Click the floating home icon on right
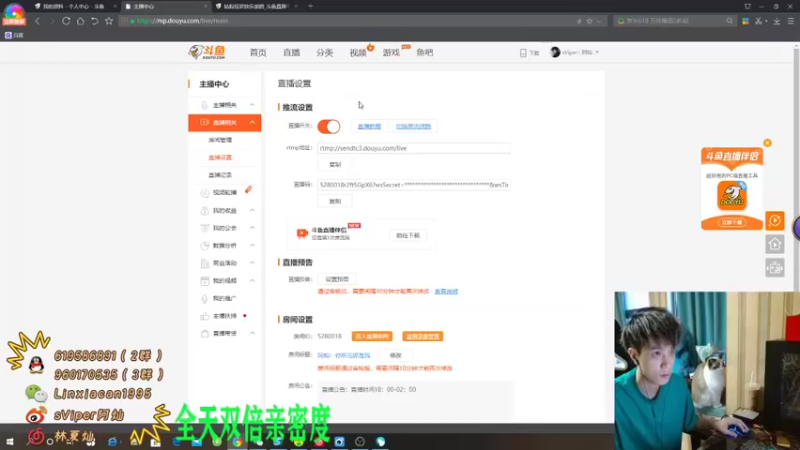 pos(774,244)
